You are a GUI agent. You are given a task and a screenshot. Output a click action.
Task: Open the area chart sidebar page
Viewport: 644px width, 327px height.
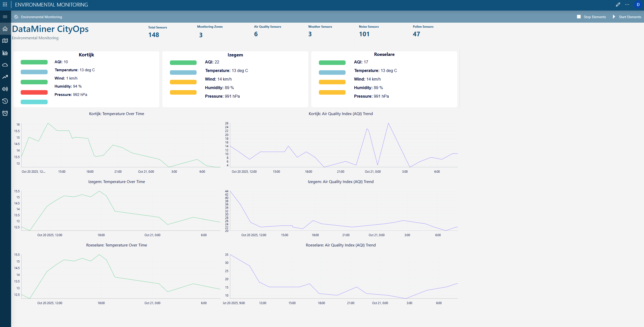pos(5,53)
